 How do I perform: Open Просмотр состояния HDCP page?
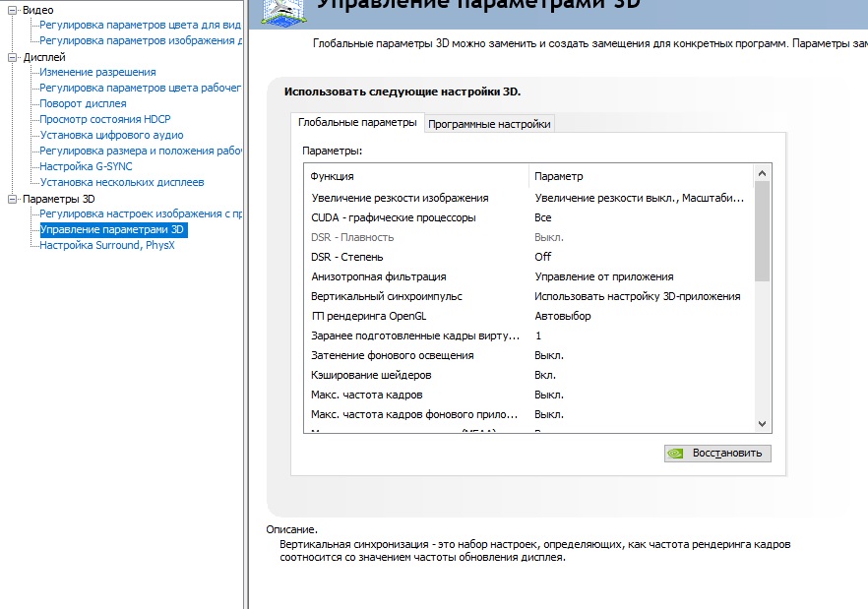(105, 119)
